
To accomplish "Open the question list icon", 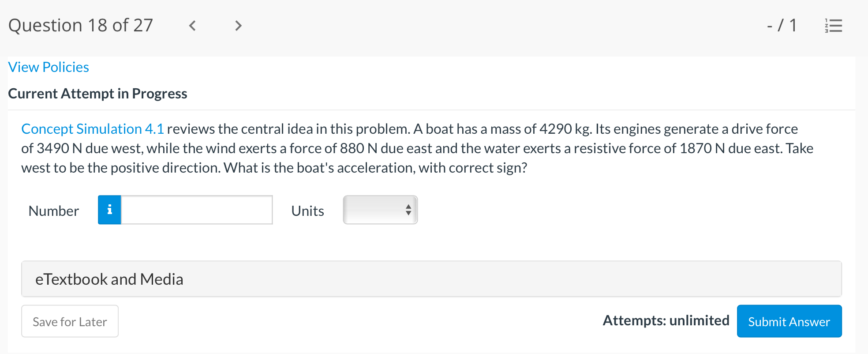I will point(833,26).
